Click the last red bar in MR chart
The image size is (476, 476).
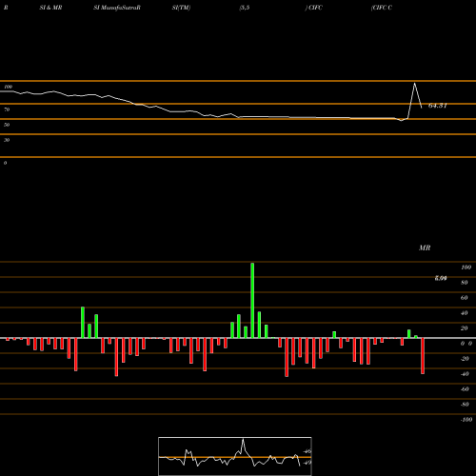pyautogui.click(x=423, y=356)
